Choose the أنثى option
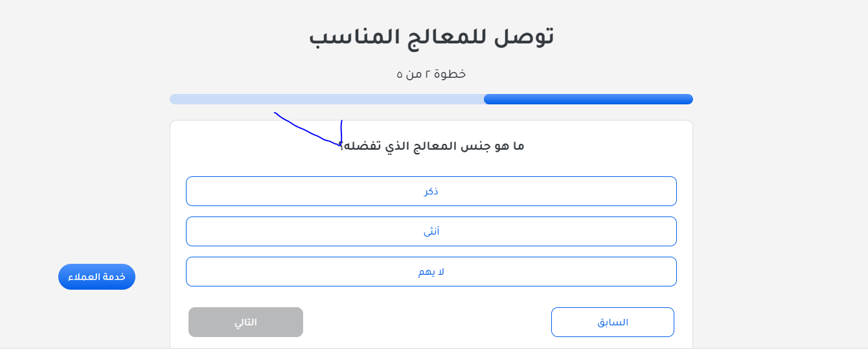Image resolution: width=868 pixels, height=350 pixels. click(x=431, y=231)
